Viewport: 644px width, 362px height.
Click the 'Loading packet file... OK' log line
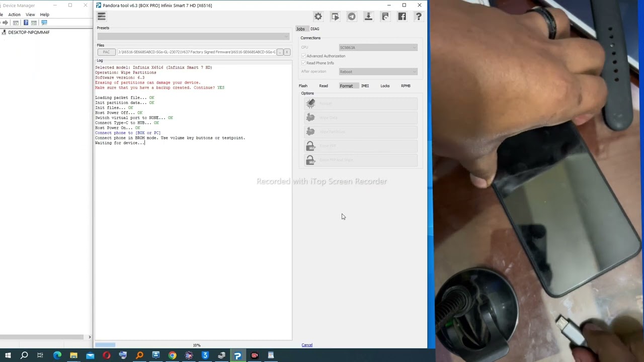(125, 98)
